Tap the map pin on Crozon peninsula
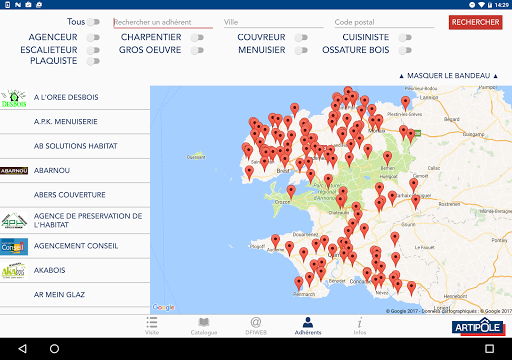512x360 pixels. (291, 192)
